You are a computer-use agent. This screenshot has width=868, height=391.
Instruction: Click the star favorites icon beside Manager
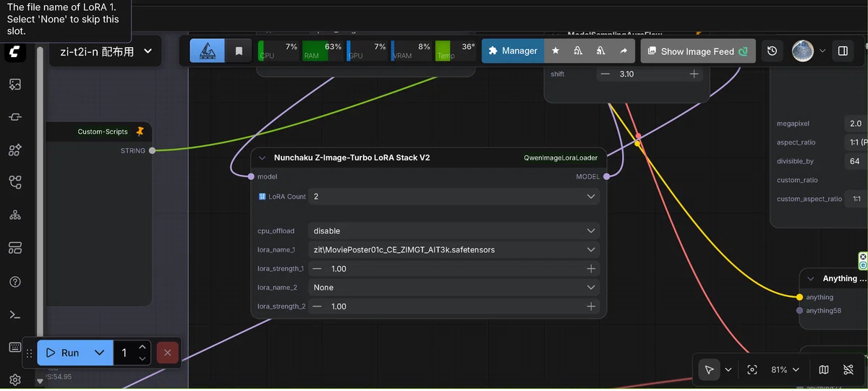(x=556, y=51)
